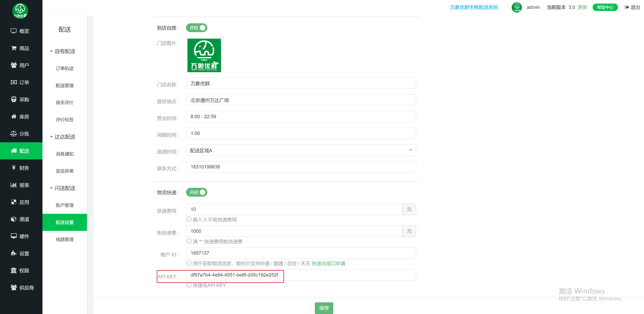
Task: Open the 线路管理 submenu item
Action: click(x=65, y=239)
